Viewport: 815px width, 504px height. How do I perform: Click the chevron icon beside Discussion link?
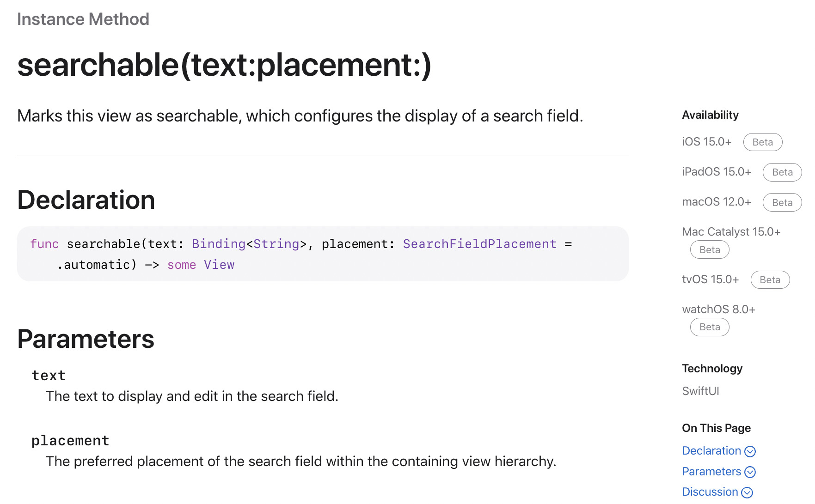pos(746,492)
